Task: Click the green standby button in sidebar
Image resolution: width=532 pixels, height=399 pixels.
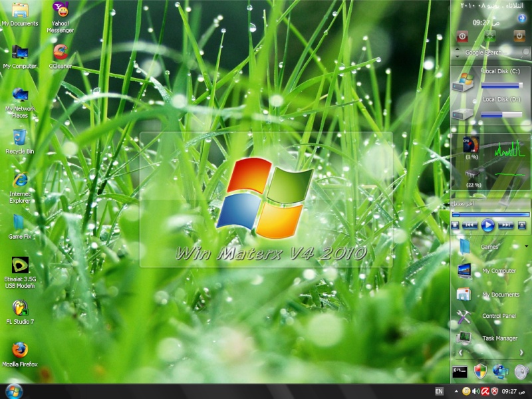Action: point(490,37)
